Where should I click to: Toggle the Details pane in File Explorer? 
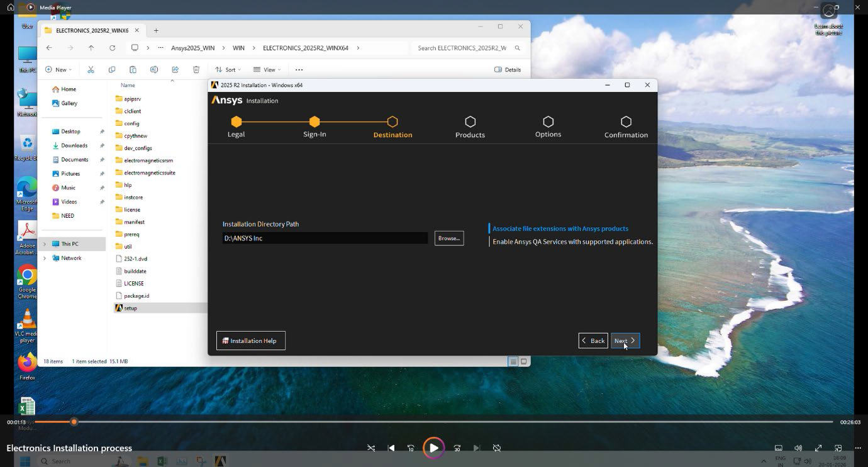[x=508, y=70]
